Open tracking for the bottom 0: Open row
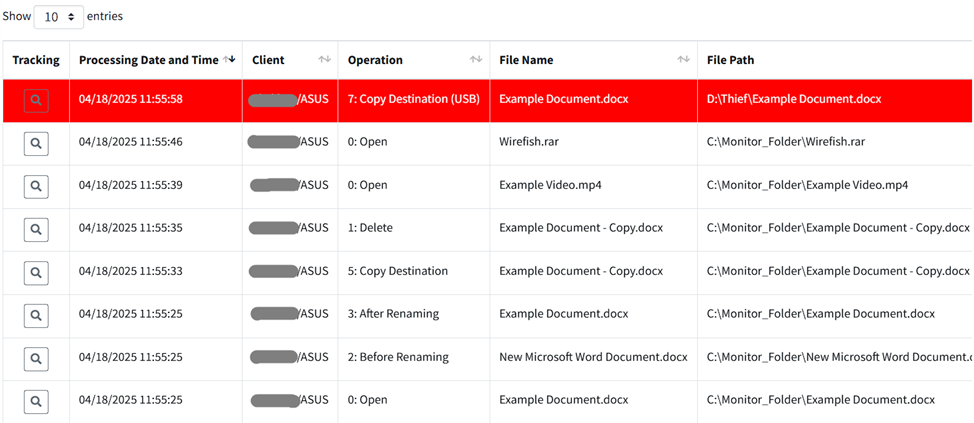Image resolution: width=974 pixels, height=423 pixels. click(x=36, y=401)
